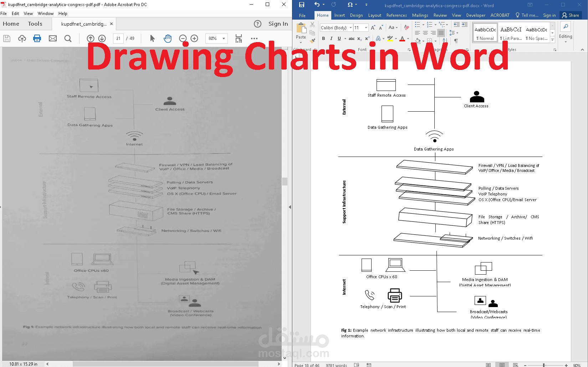The width and height of the screenshot is (588, 367).
Task: Increase font size in Word ribbon
Action: 373,27
